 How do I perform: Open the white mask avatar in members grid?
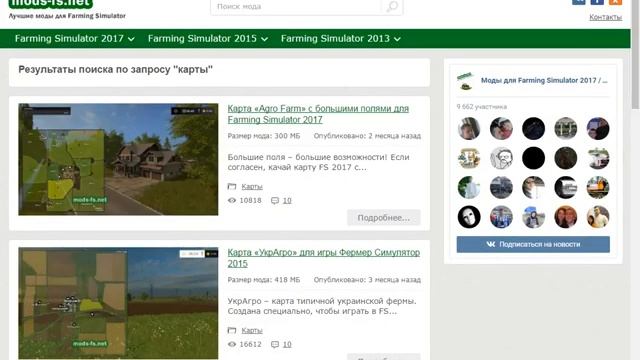click(x=469, y=217)
